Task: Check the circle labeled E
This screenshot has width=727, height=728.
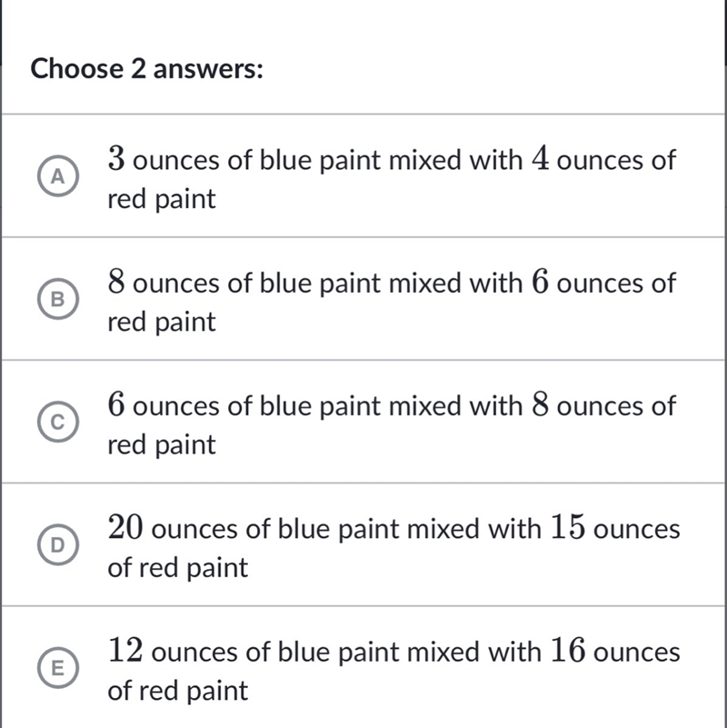Action: tap(57, 668)
